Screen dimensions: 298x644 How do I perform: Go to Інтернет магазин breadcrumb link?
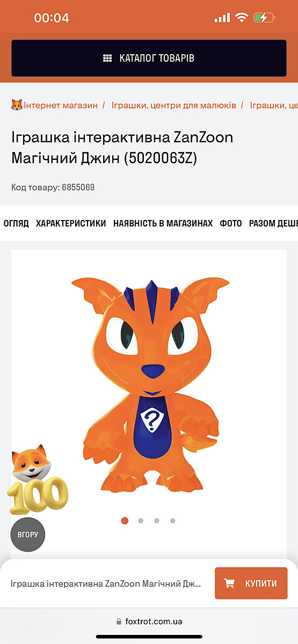click(x=61, y=105)
